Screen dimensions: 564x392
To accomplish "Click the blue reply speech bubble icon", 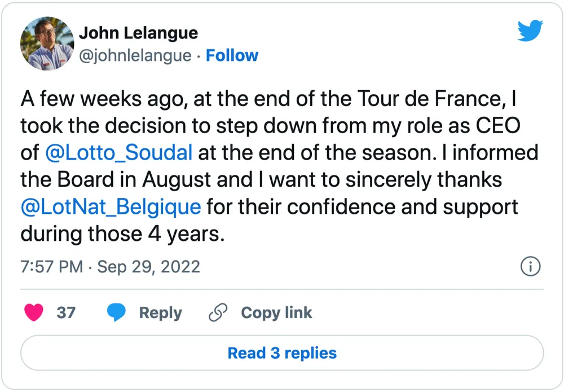I will click(x=117, y=312).
